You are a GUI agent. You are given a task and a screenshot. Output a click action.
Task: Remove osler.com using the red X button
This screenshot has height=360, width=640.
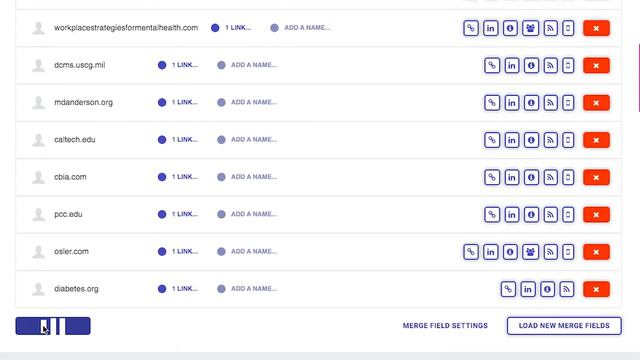coord(596,252)
